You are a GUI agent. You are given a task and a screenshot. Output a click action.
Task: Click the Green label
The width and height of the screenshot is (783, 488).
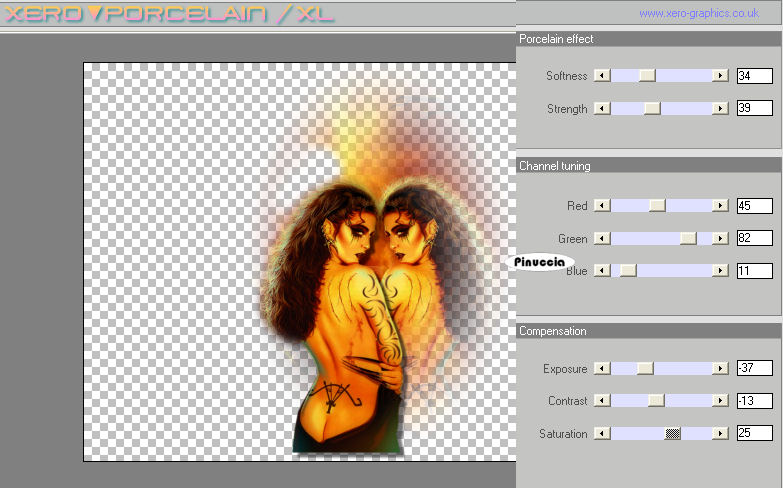pos(573,239)
